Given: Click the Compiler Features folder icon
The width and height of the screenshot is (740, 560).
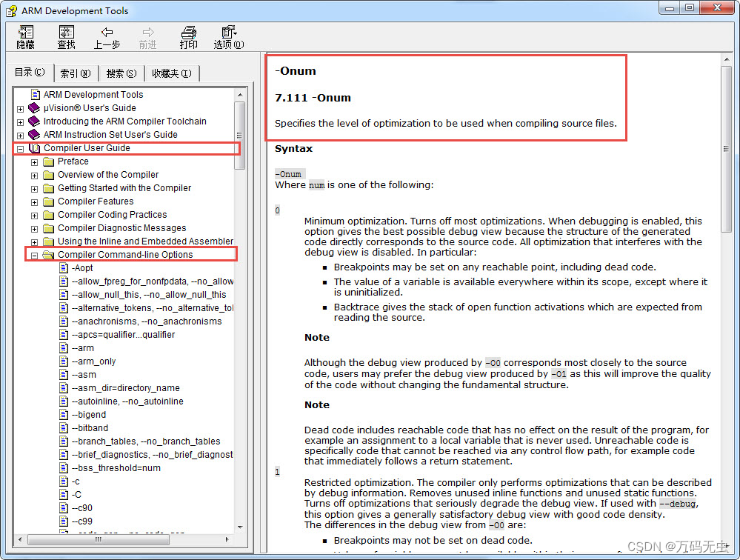Looking at the screenshot, I should tap(48, 201).
